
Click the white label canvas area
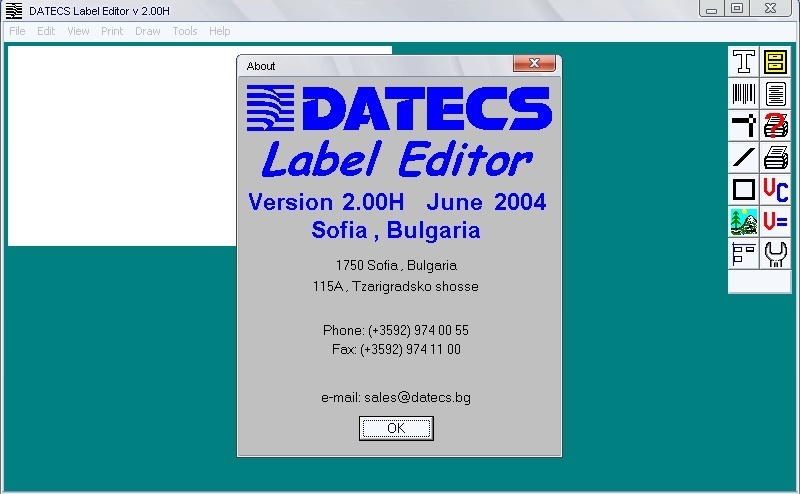(x=122, y=146)
